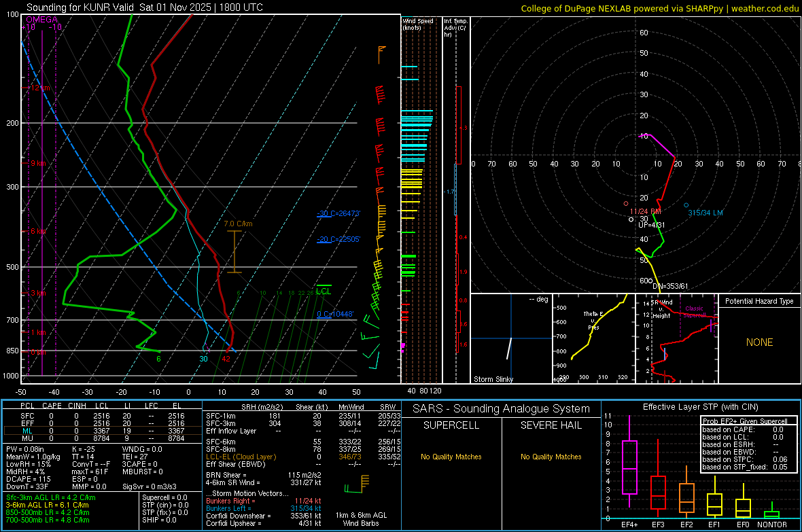The width and height of the screenshot is (802, 532).
Task: Click '3-6km AGL LR = 6.1 C/km'
Action: coord(47,505)
